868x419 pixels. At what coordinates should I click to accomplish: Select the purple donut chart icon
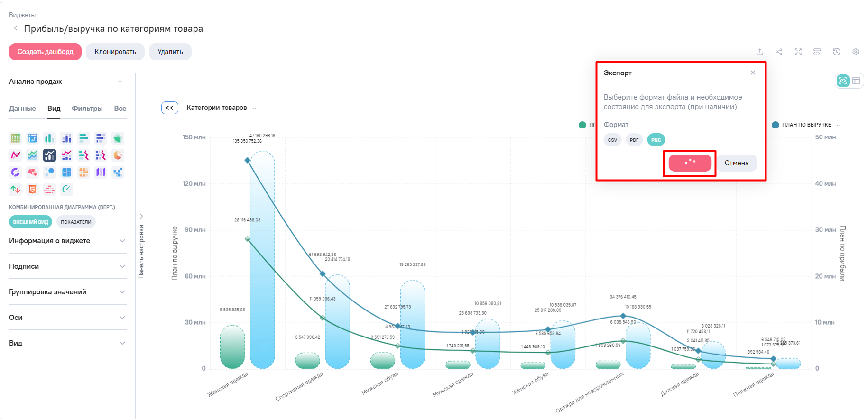pyautogui.click(x=16, y=172)
